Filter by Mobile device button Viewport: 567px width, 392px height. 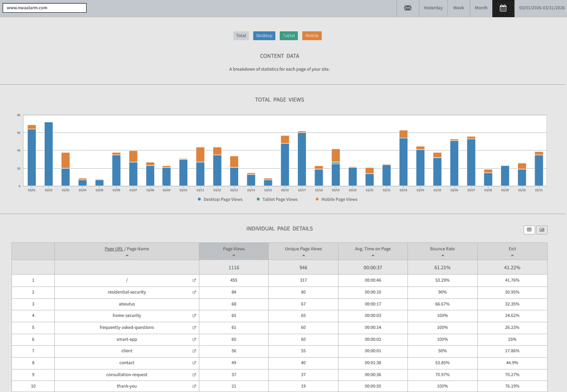pos(312,36)
